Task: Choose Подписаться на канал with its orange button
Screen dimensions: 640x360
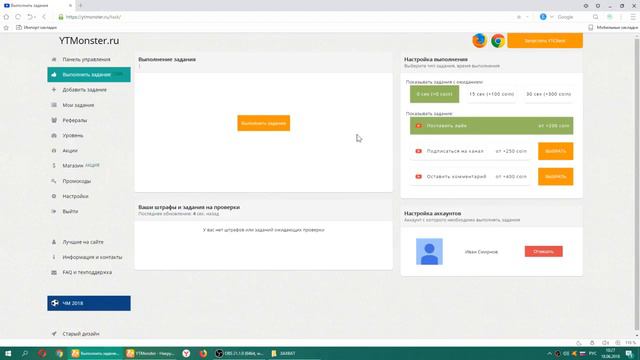Action: pyautogui.click(x=556, y=151)
